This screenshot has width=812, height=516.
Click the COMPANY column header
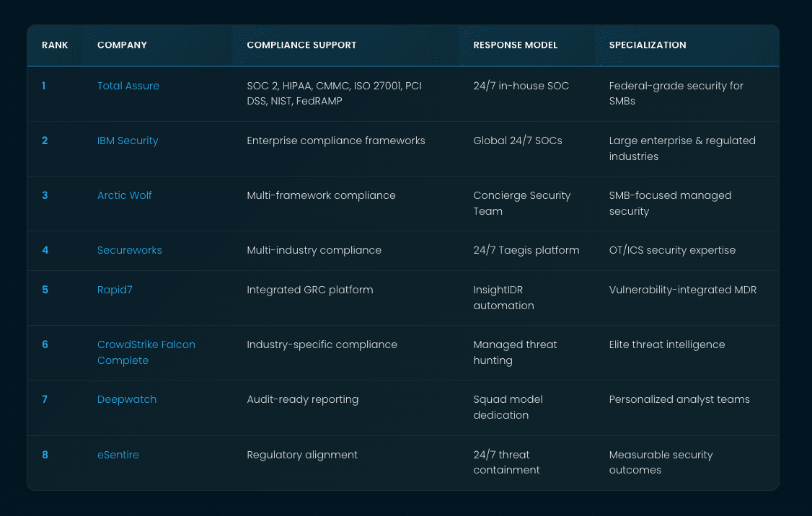[x=122, y=45]
